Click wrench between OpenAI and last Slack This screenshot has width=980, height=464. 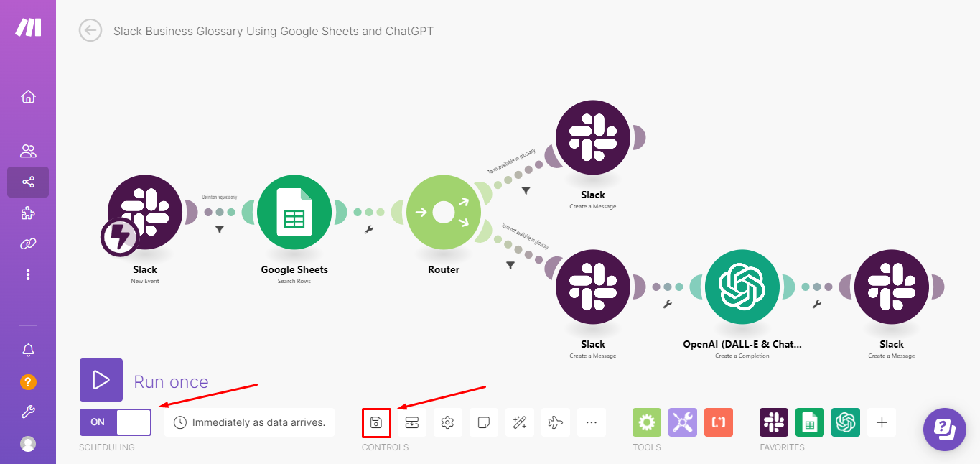(817, 305)
